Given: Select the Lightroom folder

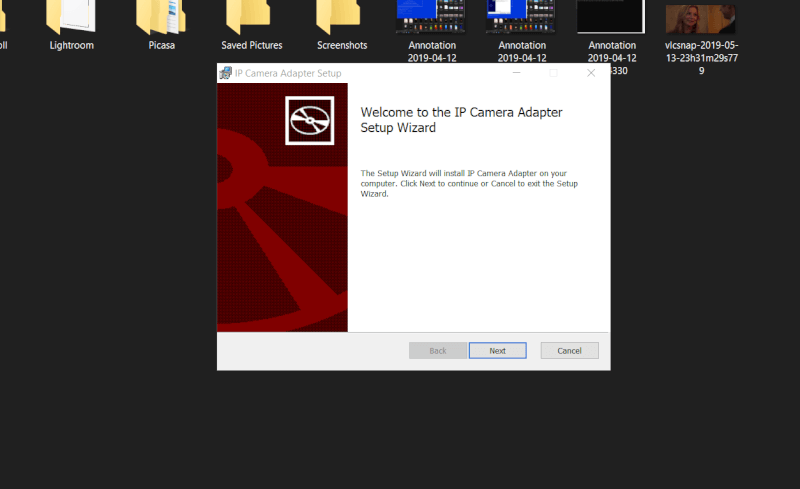Looking at the screenshot, I should [71, 17].
